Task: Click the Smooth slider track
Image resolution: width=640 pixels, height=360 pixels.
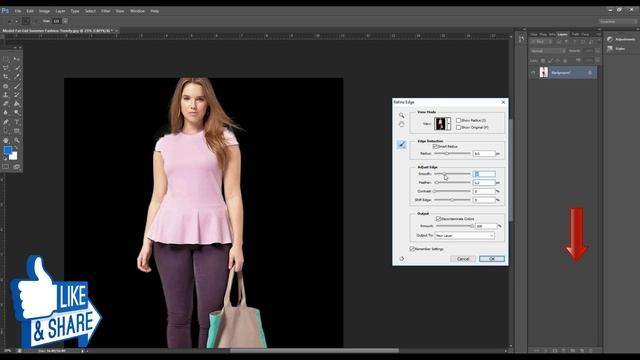Action: click(x=452, y=174)
